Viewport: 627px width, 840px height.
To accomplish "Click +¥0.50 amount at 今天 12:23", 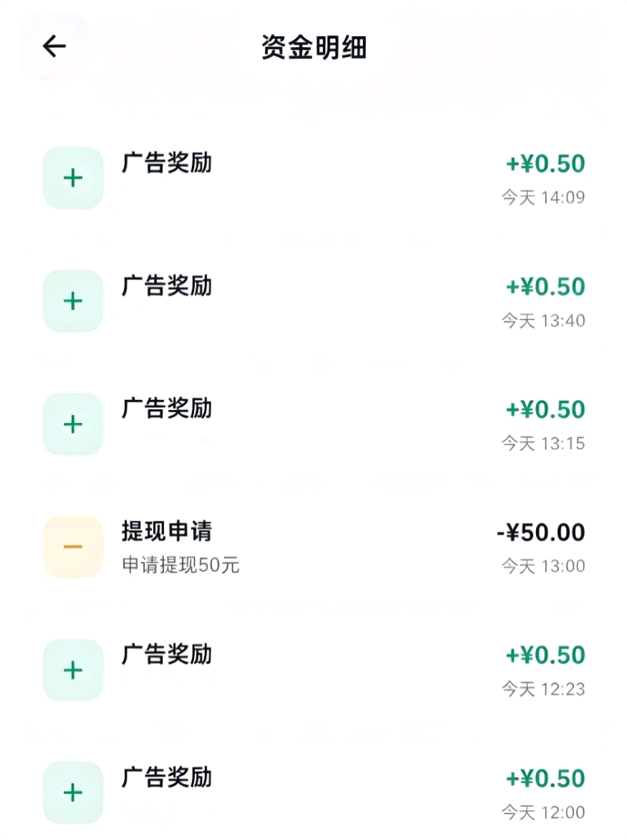I will point(545,656).
